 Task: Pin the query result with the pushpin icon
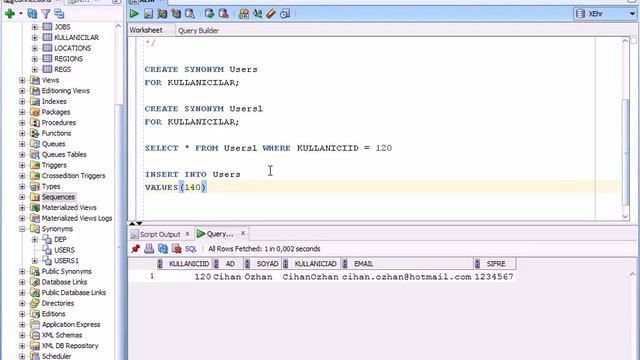136,249
